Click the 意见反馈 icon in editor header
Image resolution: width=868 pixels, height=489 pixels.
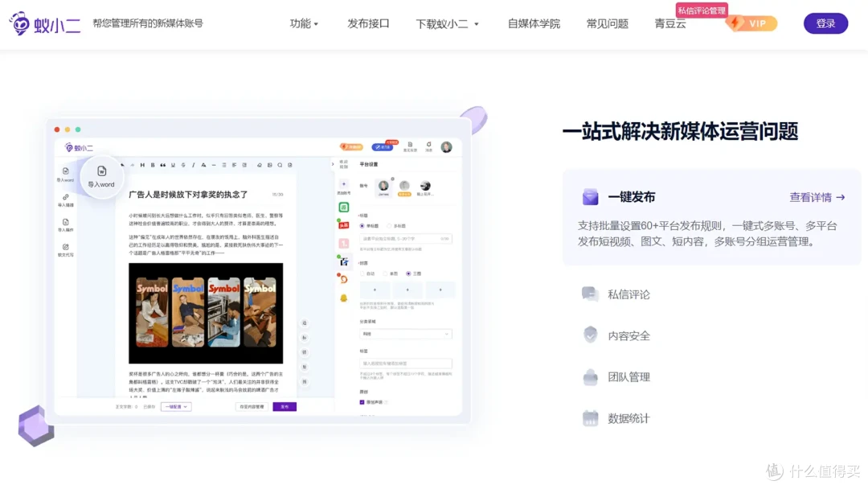coord(410,146)
